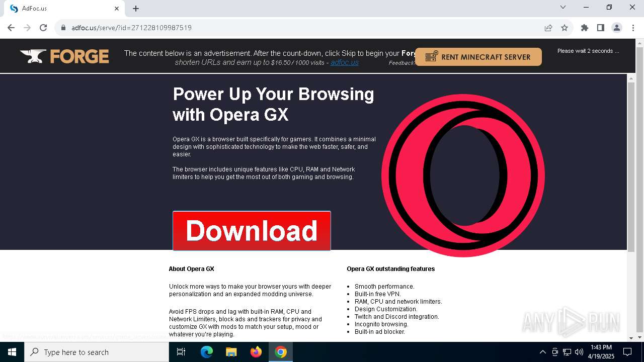Click 'Twitch and Discord integration.' list item
Image resolution: width=644 pixels, height=362 pixels.
[x=397, y=317]
